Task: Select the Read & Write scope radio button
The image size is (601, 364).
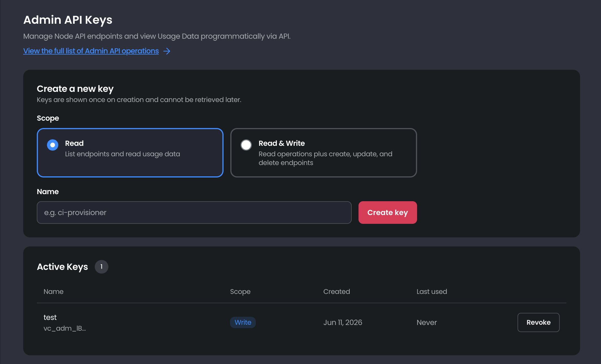Action: coord(246,145)
